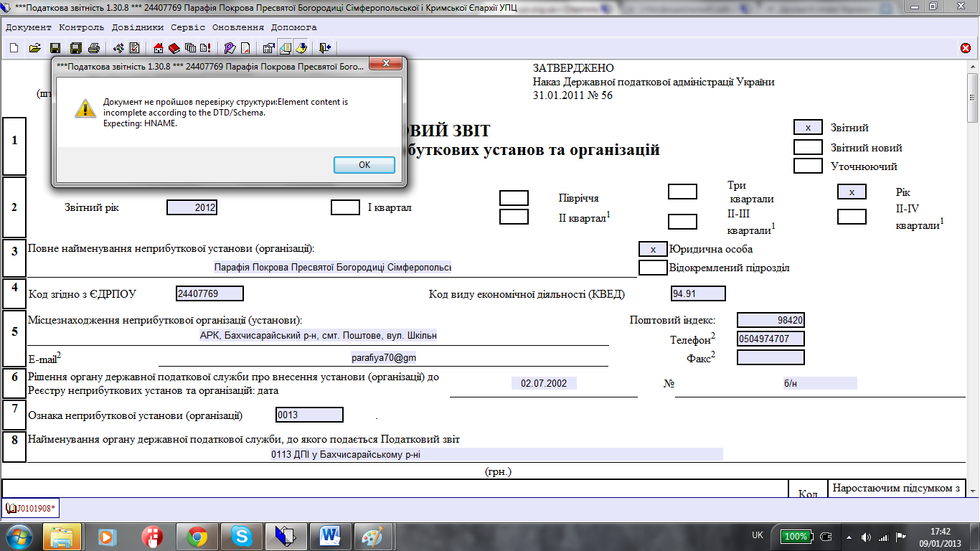Click the red close circle icon at right

click(x=966, y=48)
